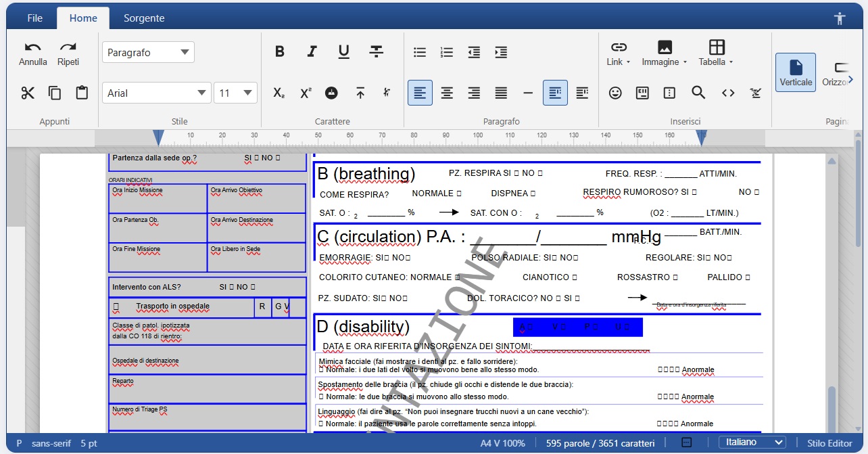Click the clear formatting icon in Carattere
The image size is (868, 454).
pyautogui.click(x=387, y=93)
